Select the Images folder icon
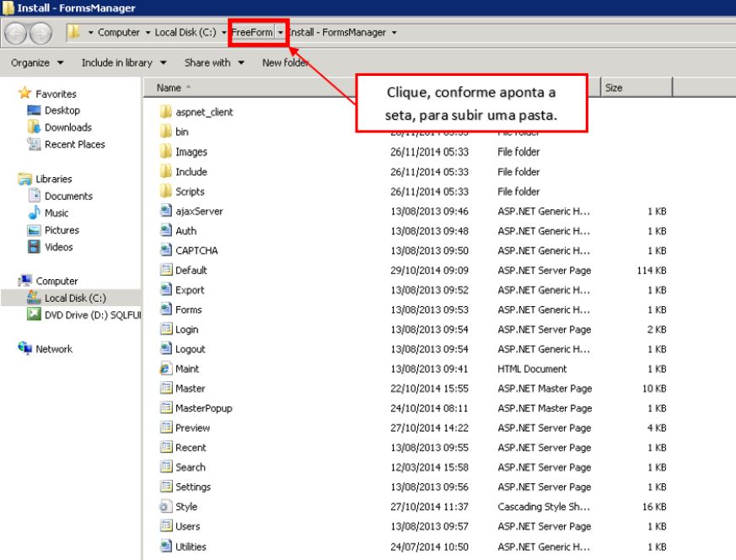 pos(166,152)
